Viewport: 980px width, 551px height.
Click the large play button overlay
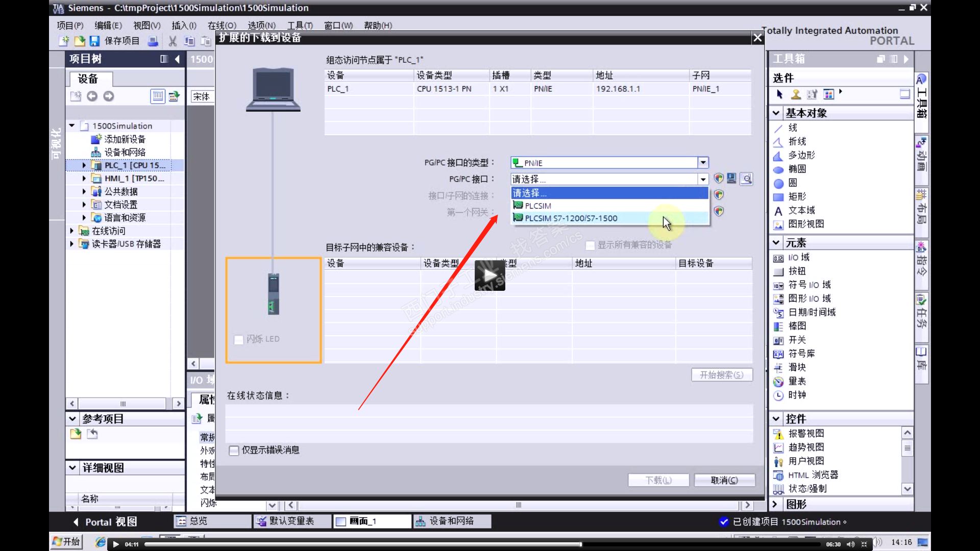489,275
